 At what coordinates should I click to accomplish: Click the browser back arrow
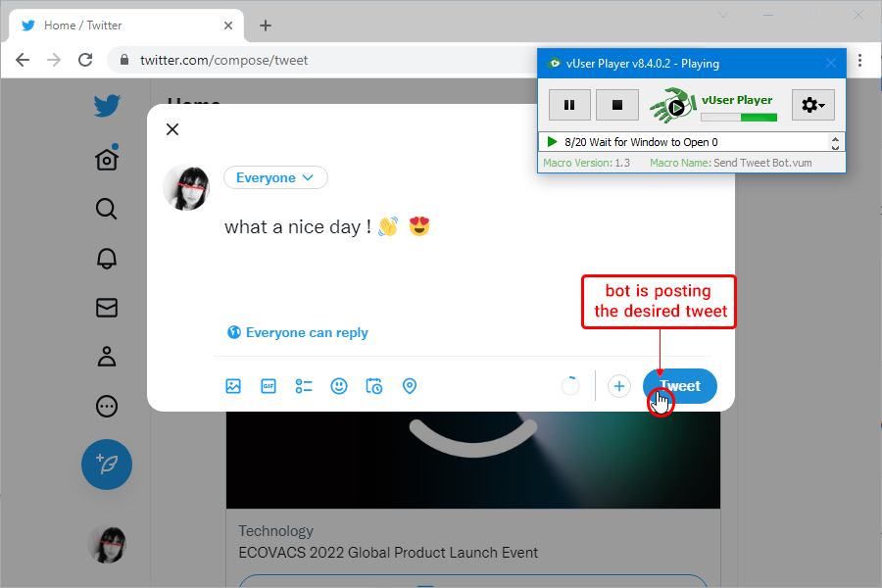(23, 60)
